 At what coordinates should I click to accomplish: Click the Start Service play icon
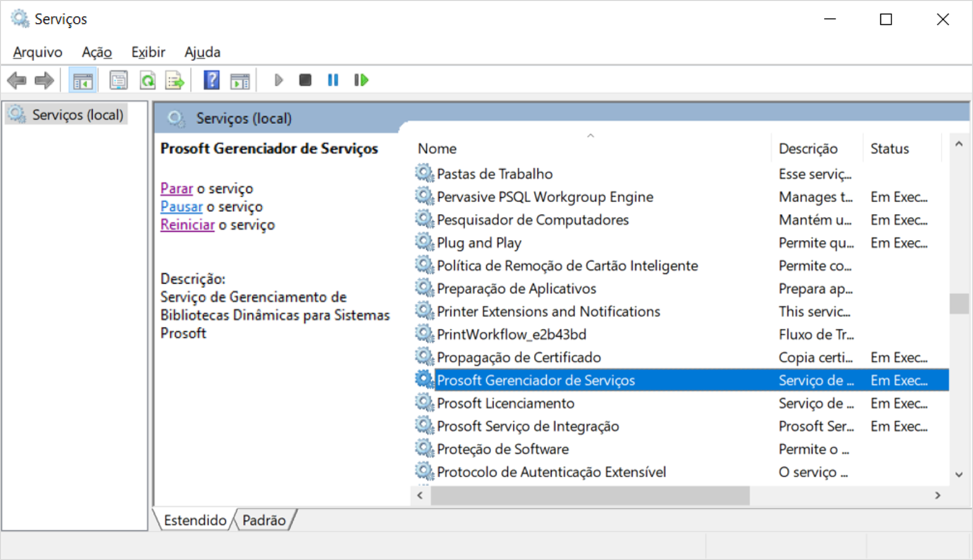(278, 80)
